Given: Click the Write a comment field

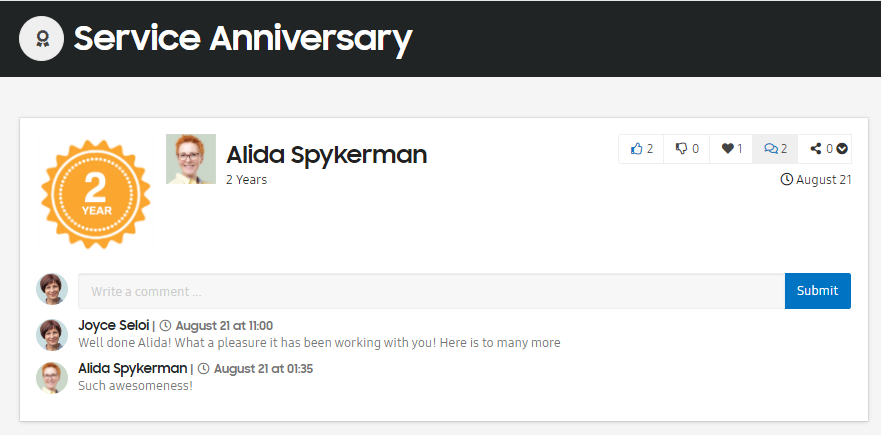Looking at the screenshot, I should click(432, 291).
